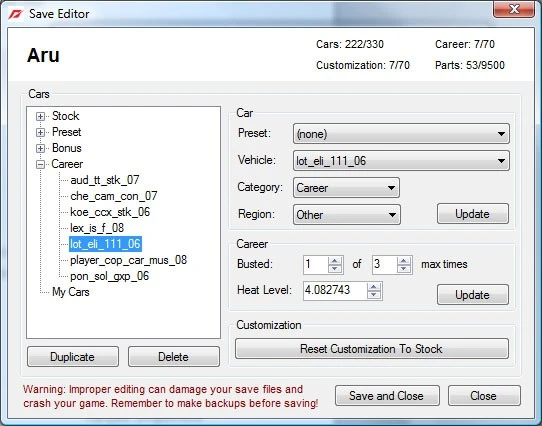Select the Bonus category label

(x=67, y=148)
